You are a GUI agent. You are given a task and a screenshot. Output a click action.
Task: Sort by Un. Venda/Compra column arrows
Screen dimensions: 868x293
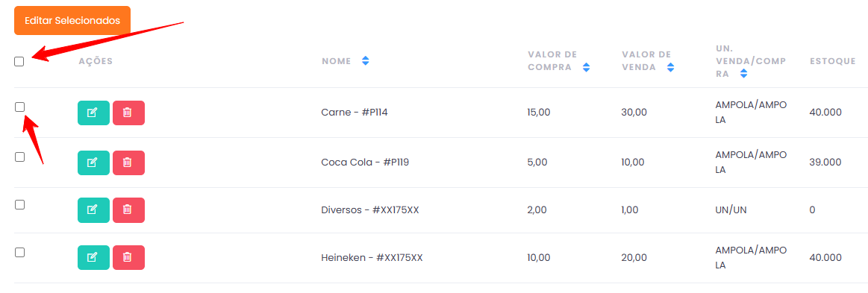point(743,74)
